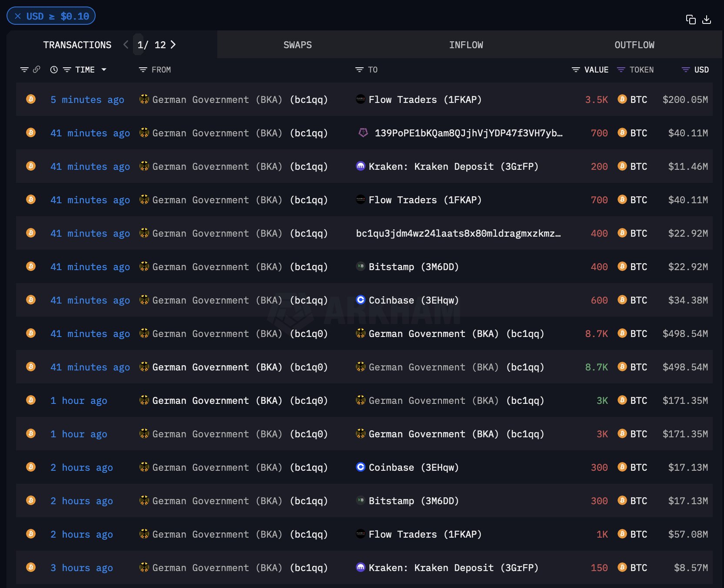Open the FROM column filter
Screen dimensions: 724x588
[x=143, y=69]
